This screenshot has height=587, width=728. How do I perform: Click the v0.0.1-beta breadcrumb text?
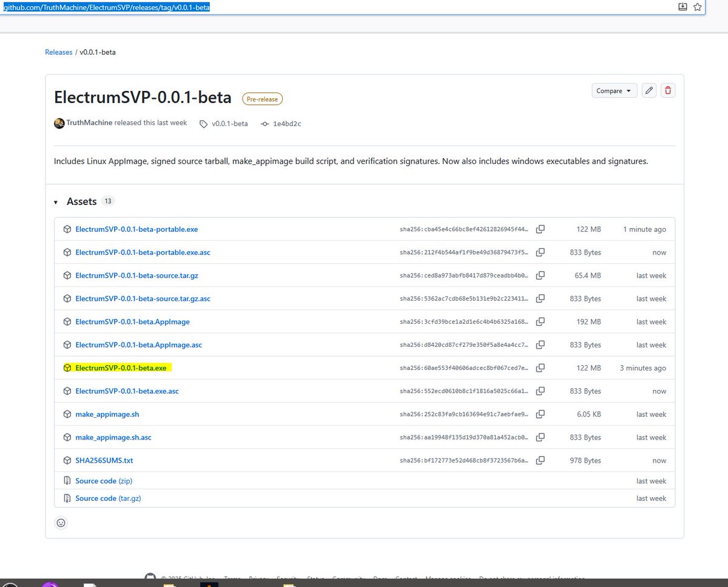tap(98, 52)
